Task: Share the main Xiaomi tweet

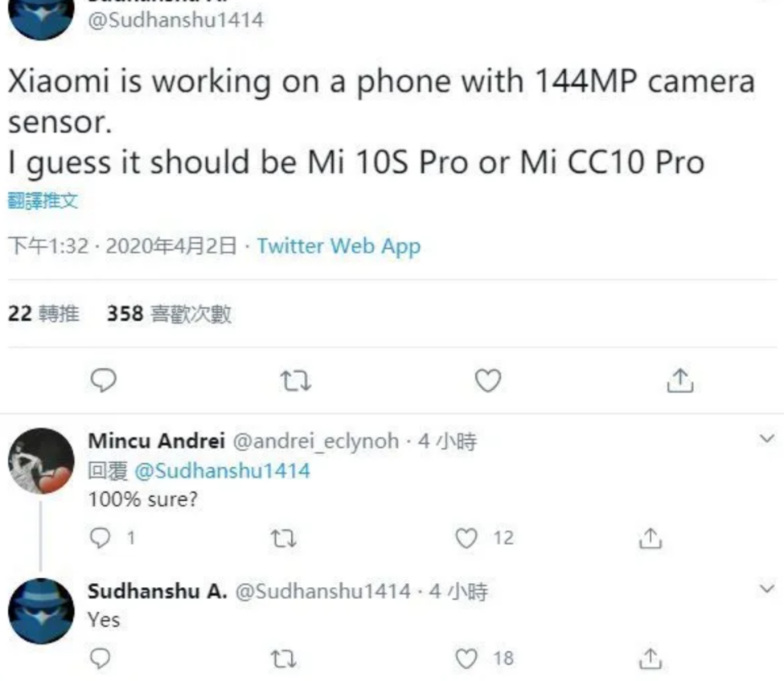Action: 680,380
